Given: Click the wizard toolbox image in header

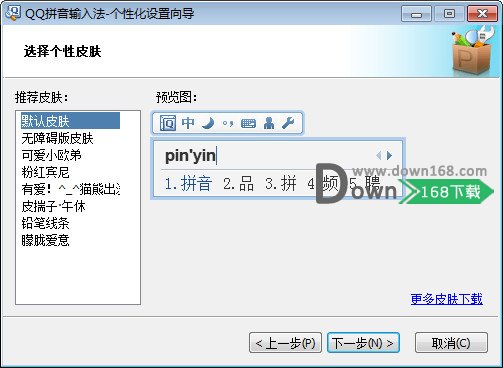Looking at the screenshot, I should tap(472, 51).
